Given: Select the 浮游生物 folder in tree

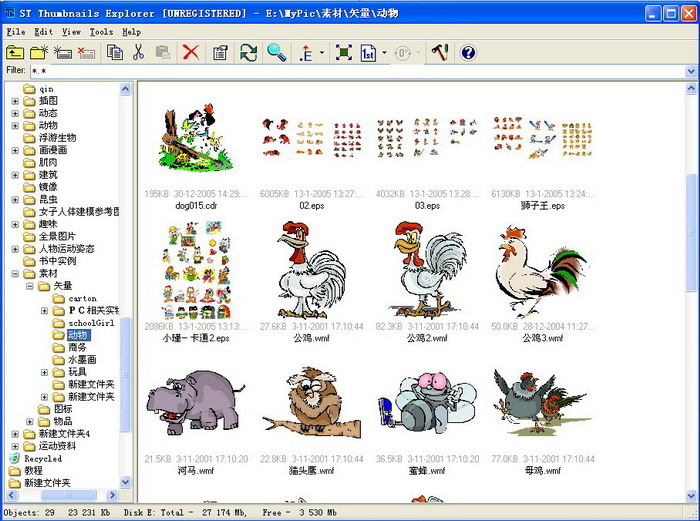Looking at the screenshot, I should click(x=57, y=138).
